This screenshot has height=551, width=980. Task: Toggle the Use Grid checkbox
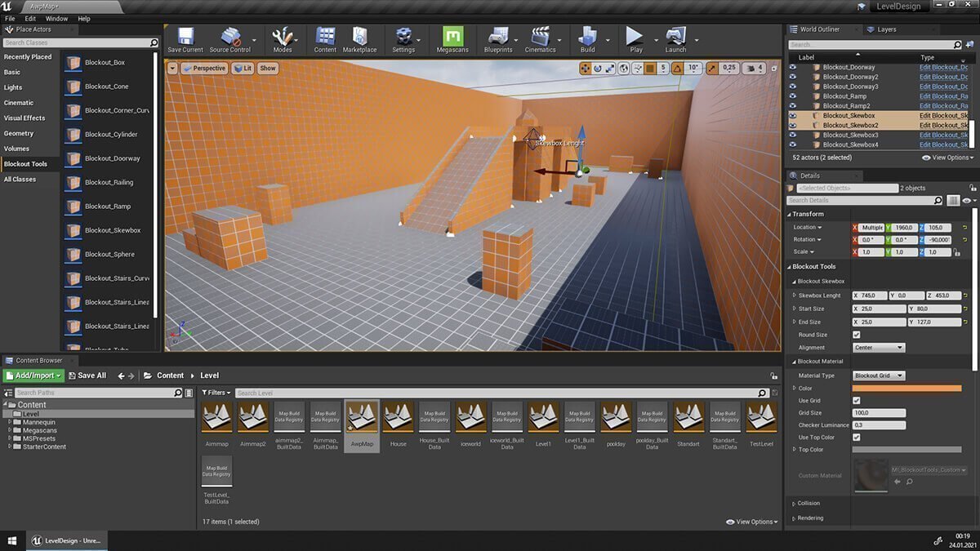(856, 401)
